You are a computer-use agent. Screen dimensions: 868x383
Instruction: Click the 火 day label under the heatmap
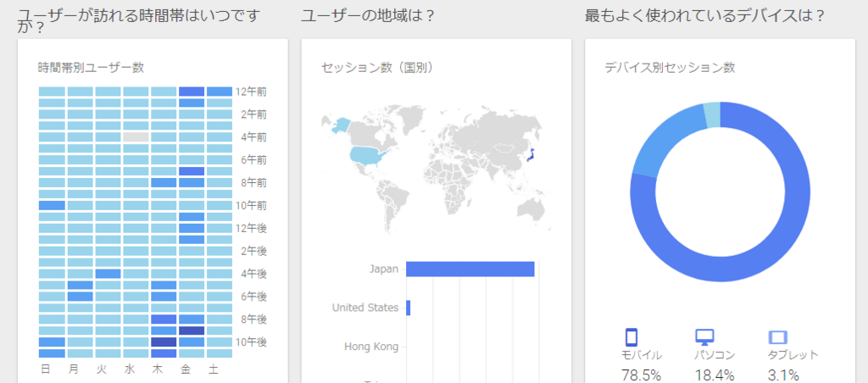[x=102, y=369]
